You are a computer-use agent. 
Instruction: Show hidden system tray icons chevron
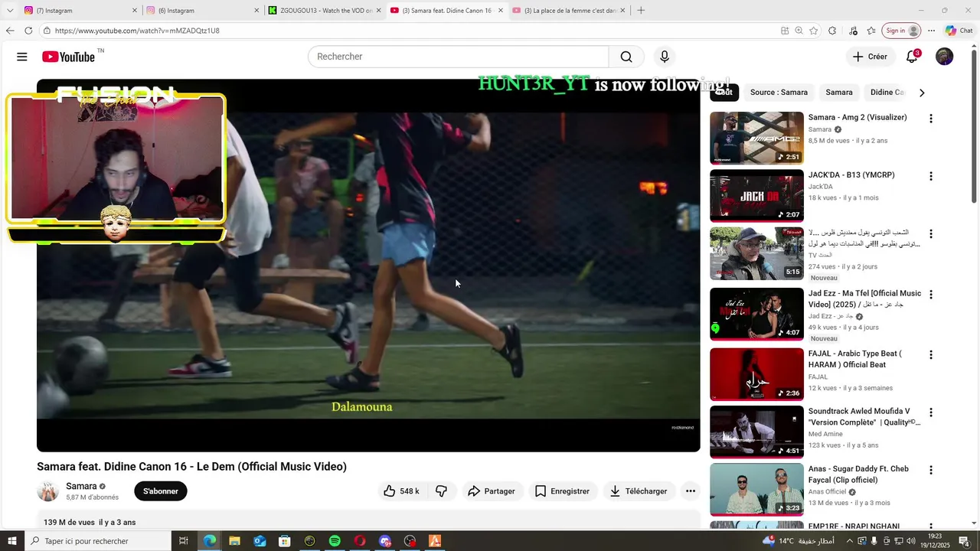(x=849, y=541)
